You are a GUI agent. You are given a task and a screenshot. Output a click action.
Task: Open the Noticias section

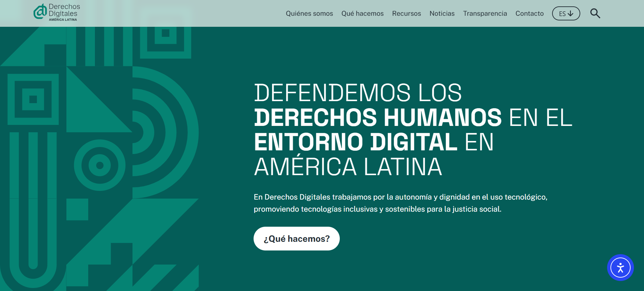[x=442, y=13]
